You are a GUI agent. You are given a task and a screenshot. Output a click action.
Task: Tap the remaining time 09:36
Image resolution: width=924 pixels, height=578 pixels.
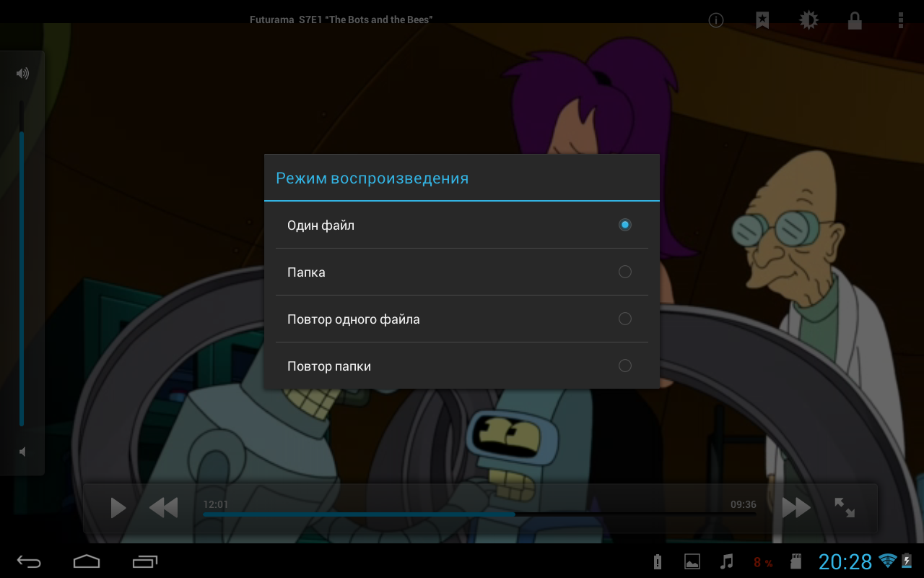click(744, 504)
